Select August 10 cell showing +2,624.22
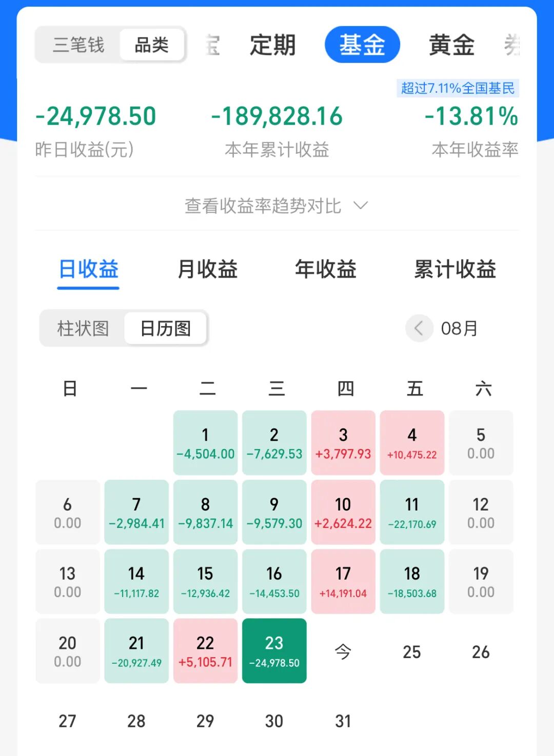Screen dimensions: 554x756 point(343,512)
